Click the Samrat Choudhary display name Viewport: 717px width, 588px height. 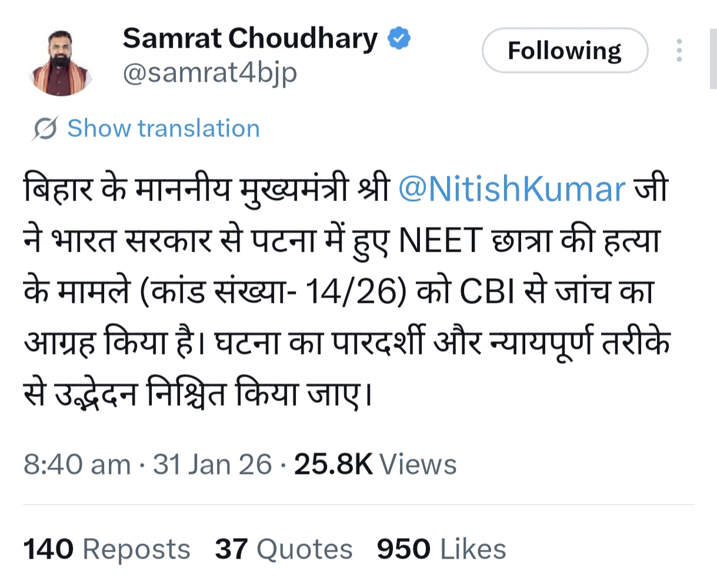coord(250,39)
